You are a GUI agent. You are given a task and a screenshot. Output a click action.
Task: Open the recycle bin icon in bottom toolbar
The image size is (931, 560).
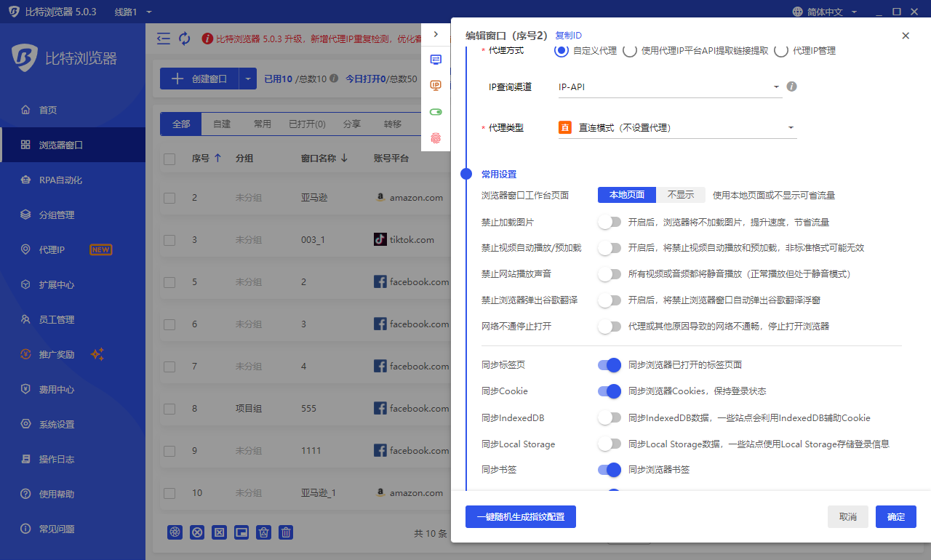[263, 532]
